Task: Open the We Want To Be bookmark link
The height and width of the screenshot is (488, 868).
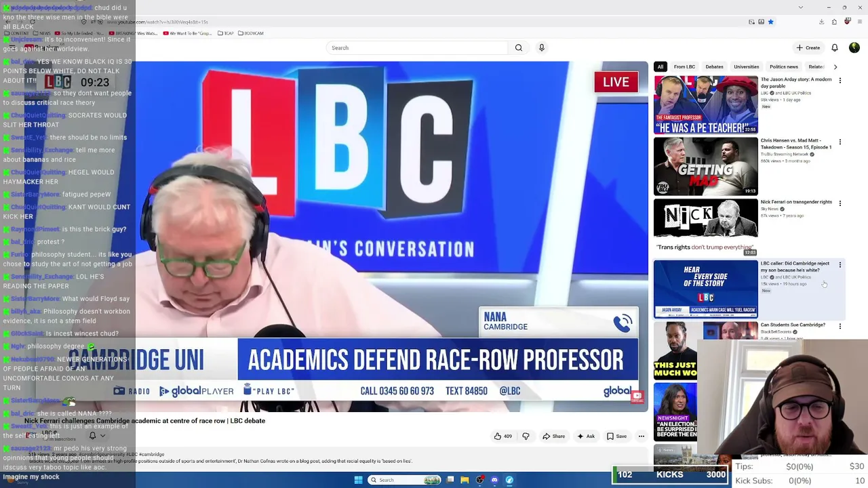Action: [186, 33]
